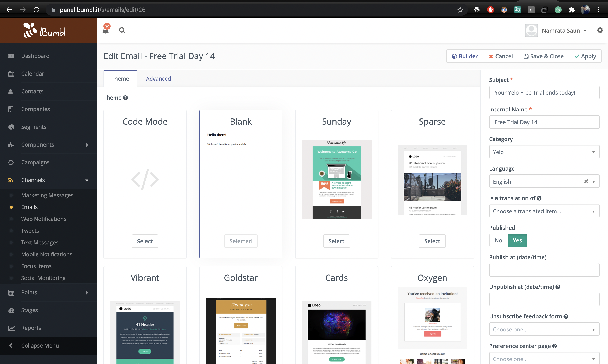This screenshot has width=608, height=364.
Task: Open the settings gear icon
Action: point(600,30)
